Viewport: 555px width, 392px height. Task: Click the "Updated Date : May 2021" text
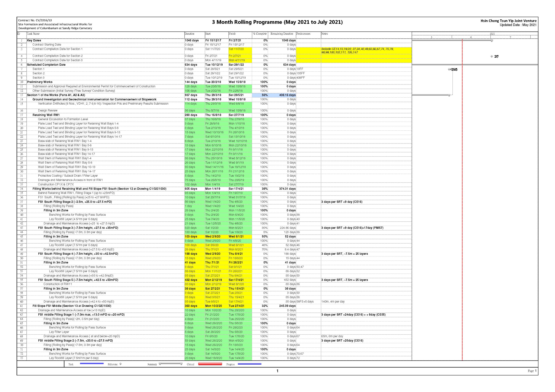point(518,25)
